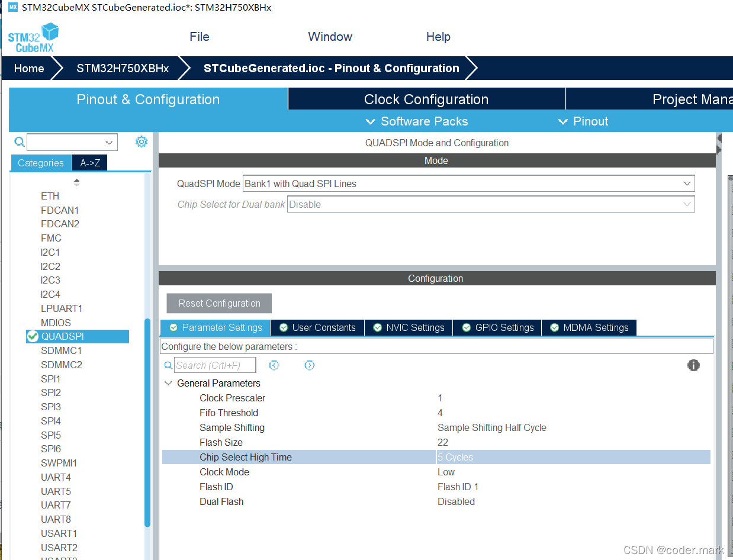733x560 pixels.
Task: Select QUADSPI peripheral
Action: point(77,336)
